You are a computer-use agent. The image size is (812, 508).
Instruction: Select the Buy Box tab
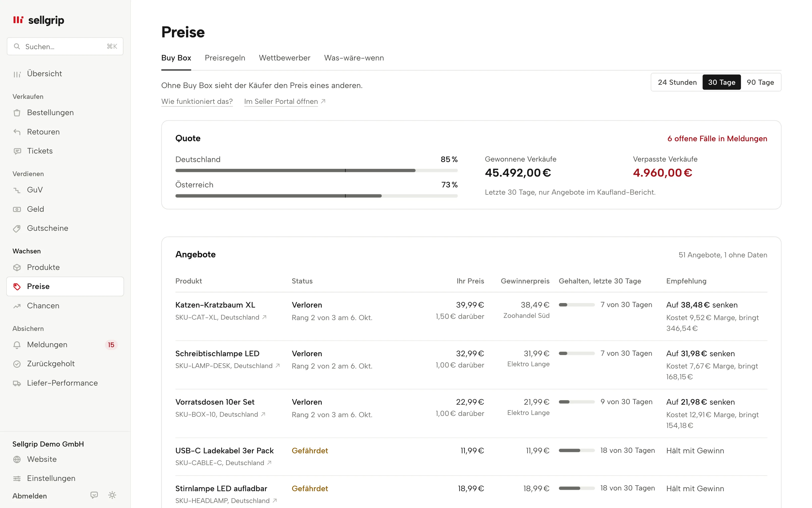[176, 58]
